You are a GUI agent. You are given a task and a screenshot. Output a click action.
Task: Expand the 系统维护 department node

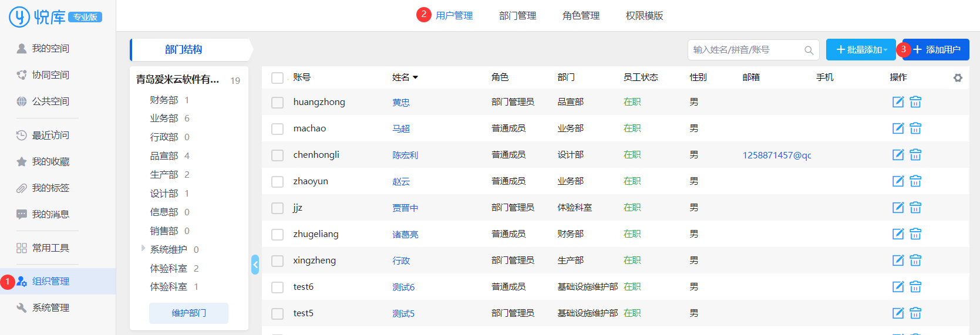click(143, 249)
